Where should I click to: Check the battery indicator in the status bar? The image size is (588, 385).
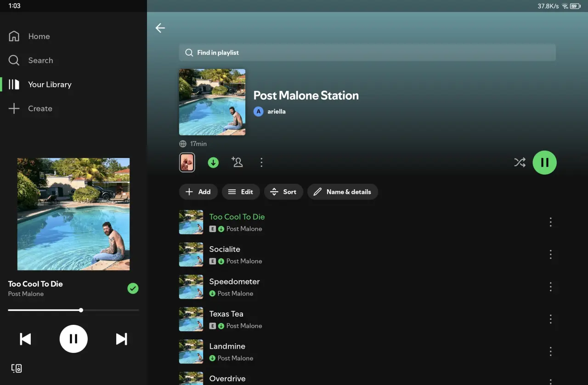pos(575,6)
